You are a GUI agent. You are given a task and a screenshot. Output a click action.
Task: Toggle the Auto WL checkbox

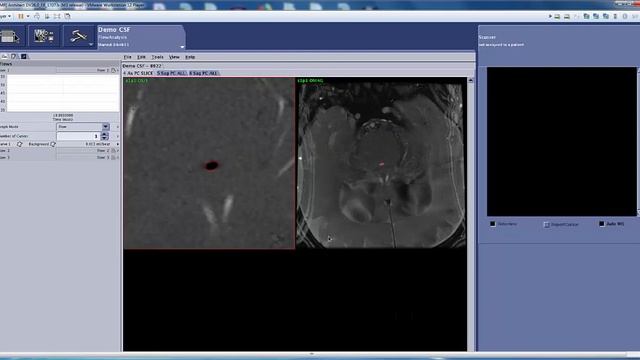602,224
